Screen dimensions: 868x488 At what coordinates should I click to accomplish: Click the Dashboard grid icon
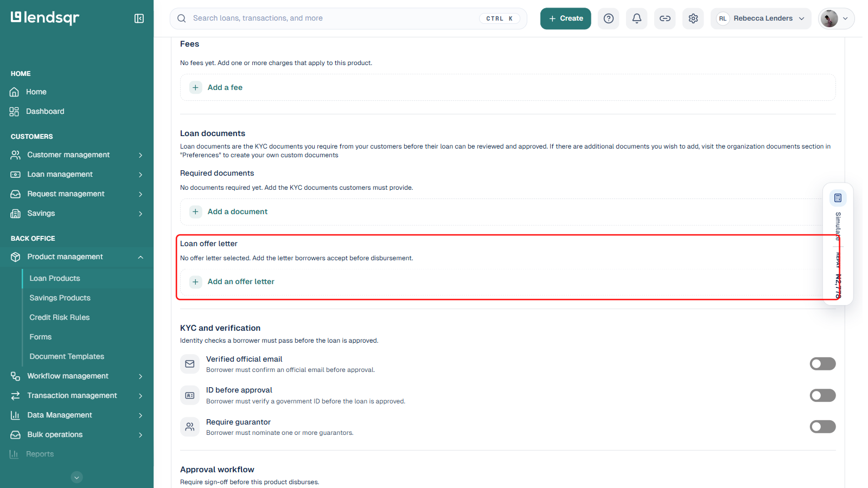pyautogui.click(x=15, y=112)
